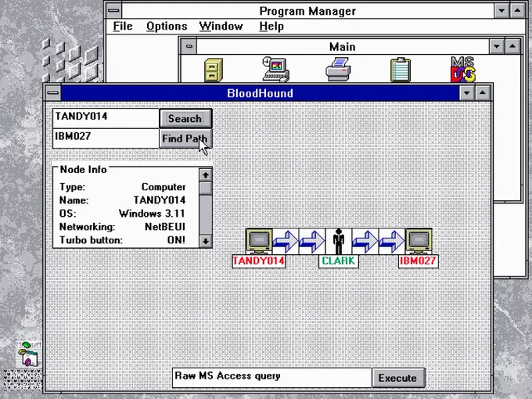
Task: Open the Window menu in Program Manager
Action: coord(221,26)
